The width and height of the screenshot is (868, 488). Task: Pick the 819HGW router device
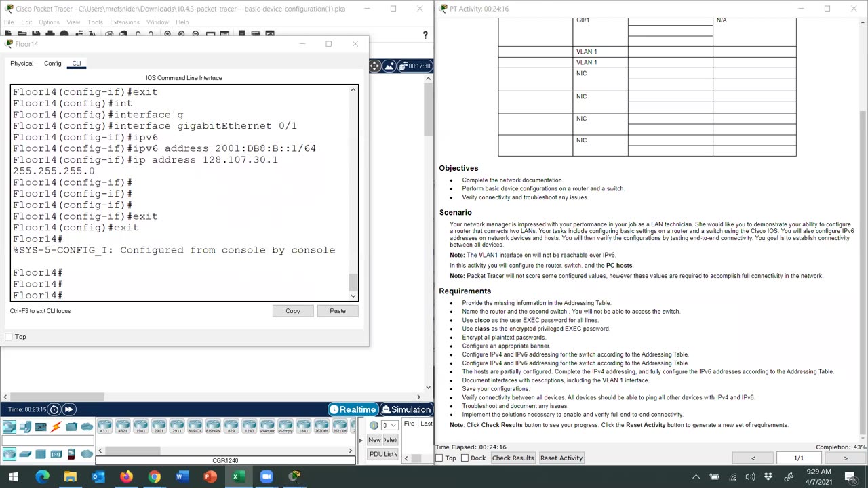tap(213, 426)
